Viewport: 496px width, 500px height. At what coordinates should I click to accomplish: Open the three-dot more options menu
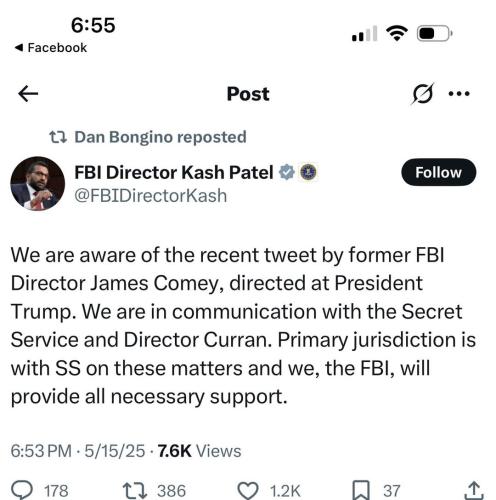coord(459,94)
